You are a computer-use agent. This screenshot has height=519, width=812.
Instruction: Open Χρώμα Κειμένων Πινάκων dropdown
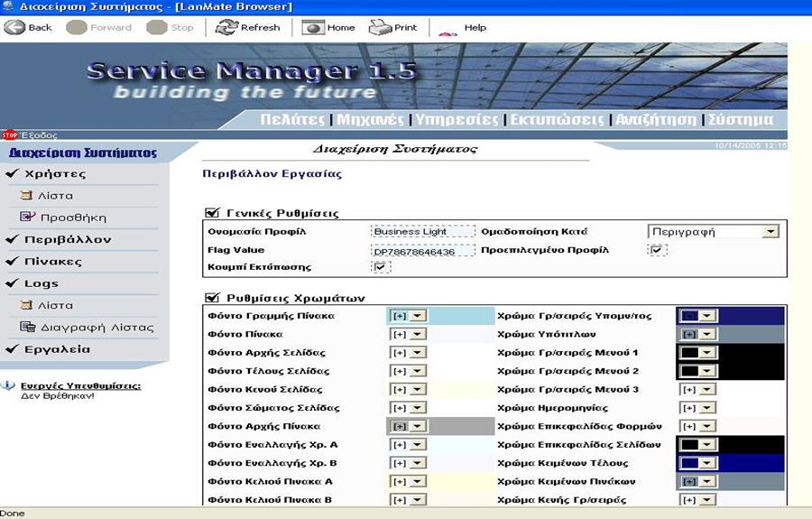point(708,482)
